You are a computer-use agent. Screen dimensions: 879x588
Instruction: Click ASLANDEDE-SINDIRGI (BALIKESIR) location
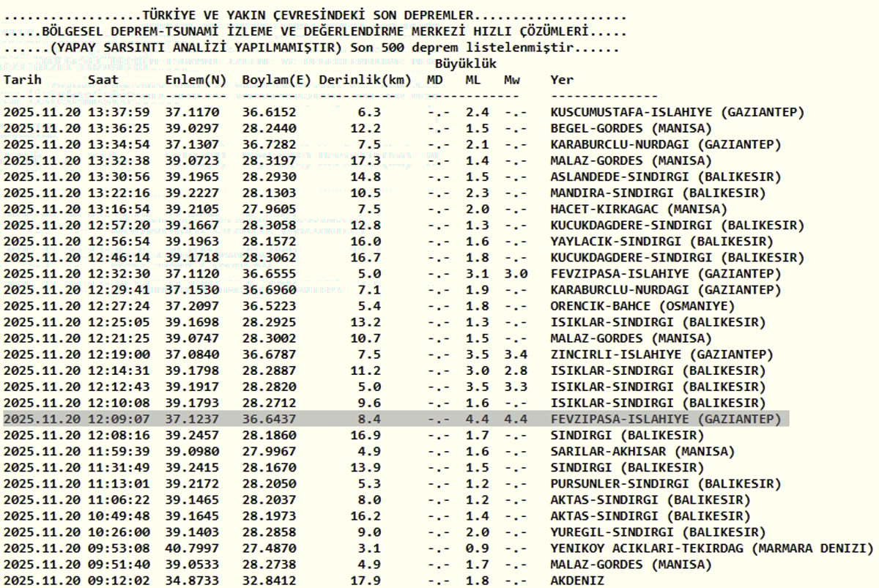666,176
